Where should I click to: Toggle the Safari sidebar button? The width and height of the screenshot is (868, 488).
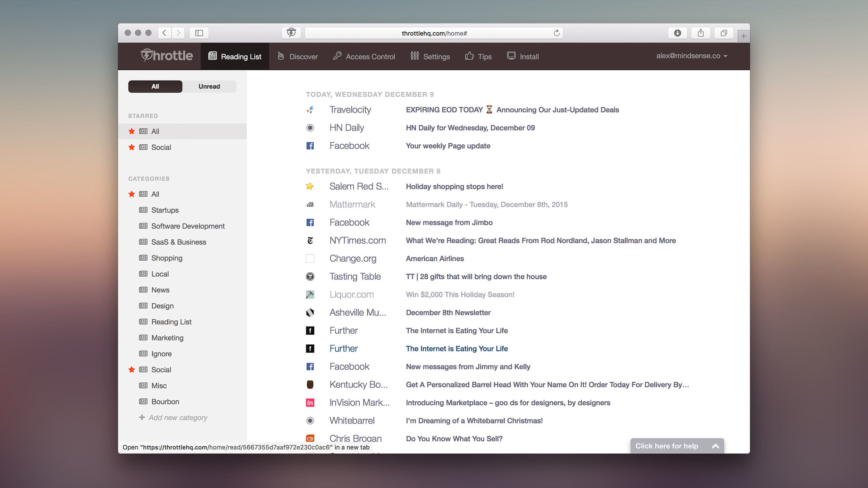[199, 33]
